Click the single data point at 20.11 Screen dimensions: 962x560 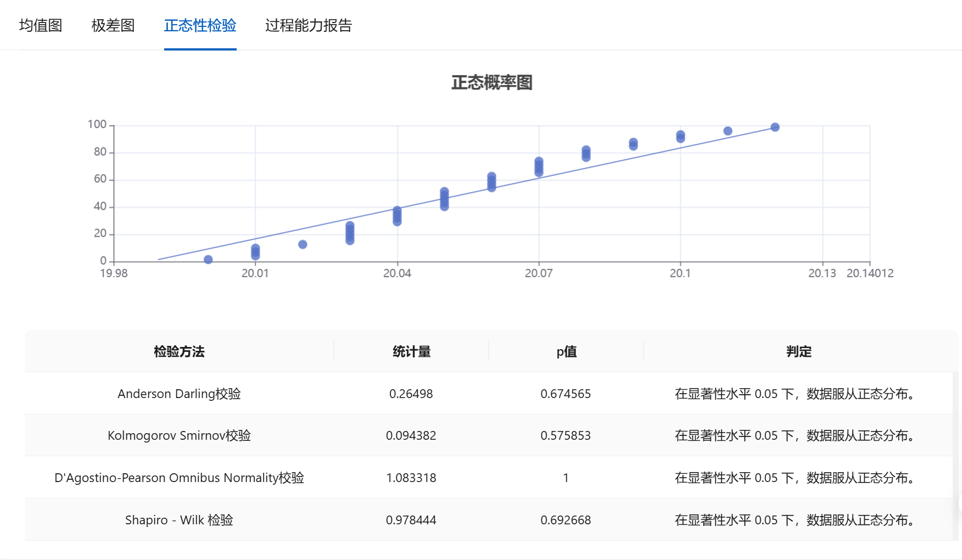pyautogui.click(x=728, y=131)
